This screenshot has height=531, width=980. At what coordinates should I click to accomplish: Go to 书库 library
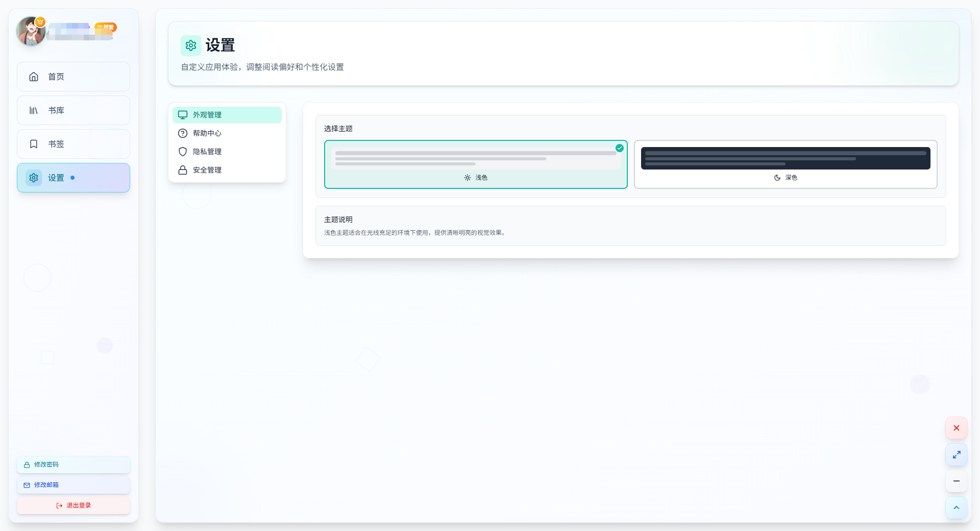pyautogui.click(x=73, y=110)
